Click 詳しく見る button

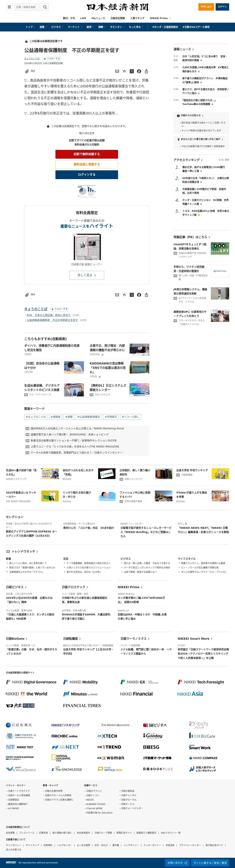[87, 275]
